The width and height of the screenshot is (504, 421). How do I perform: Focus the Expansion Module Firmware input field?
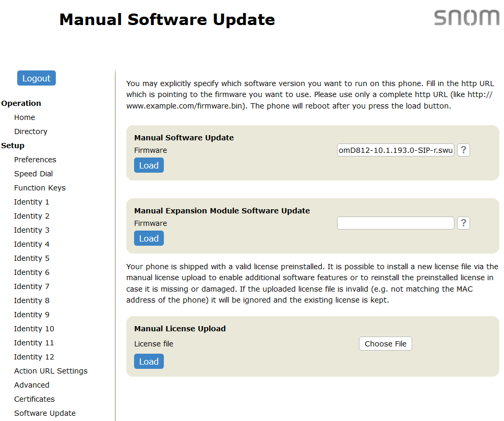(395, 223)
